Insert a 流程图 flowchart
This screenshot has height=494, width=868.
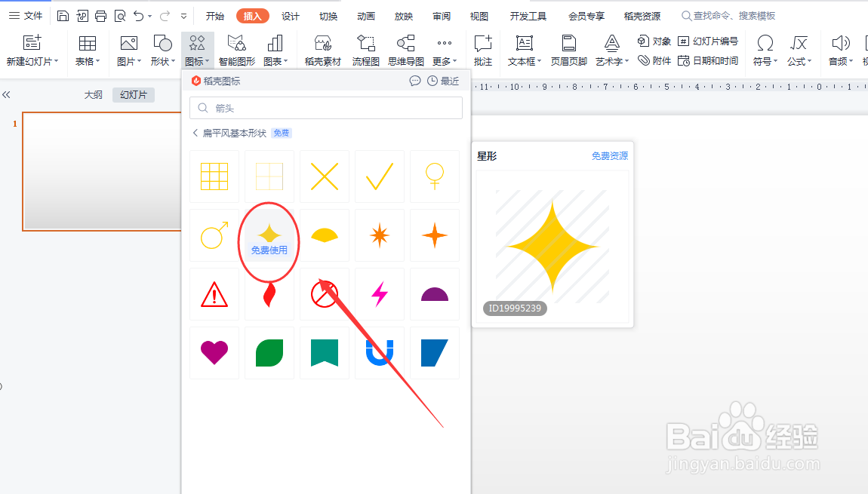[366, 50]
